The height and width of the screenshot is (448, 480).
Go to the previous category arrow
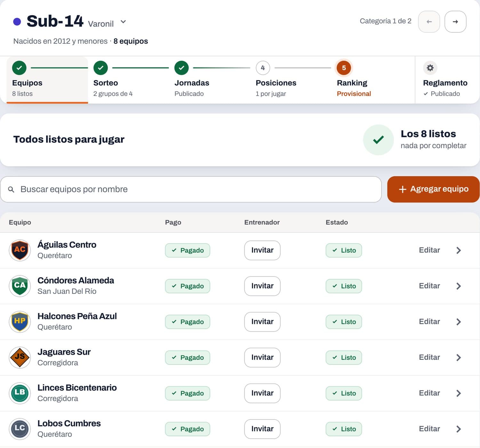[429, 22]
